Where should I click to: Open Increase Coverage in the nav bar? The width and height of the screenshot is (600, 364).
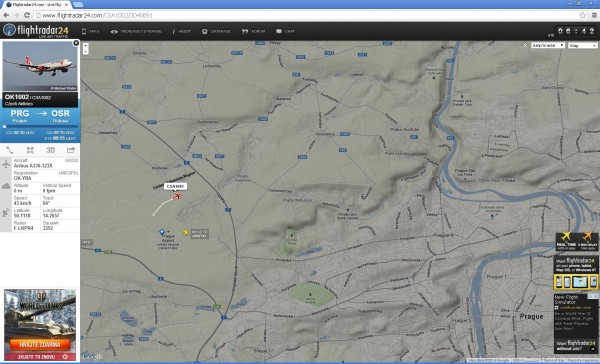tap(136, 31)
